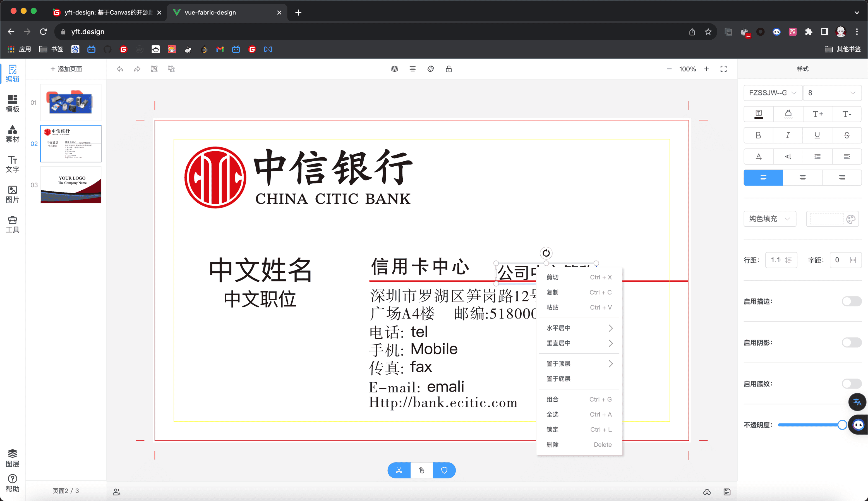Open the 素材 materials sidebar panel

point(12,133)
